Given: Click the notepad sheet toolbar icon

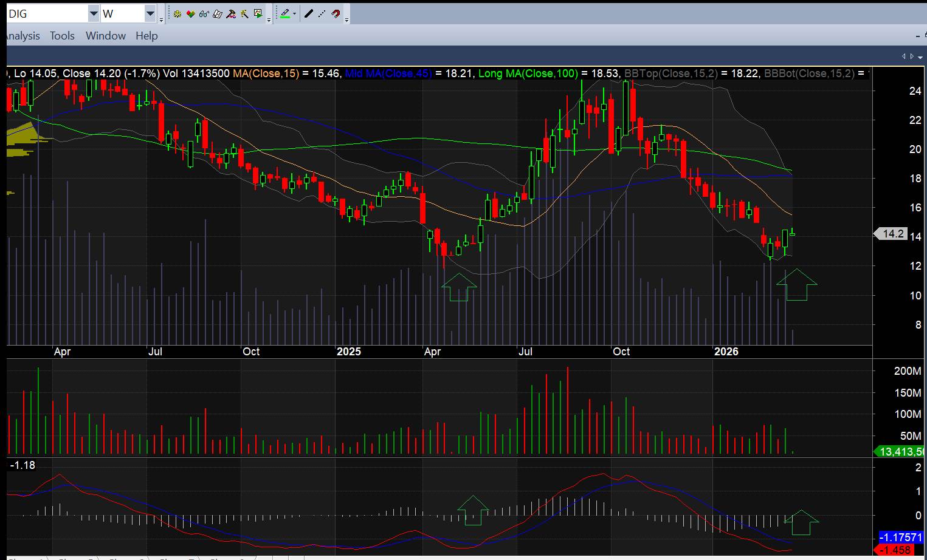Looking at the screenshot, I should [218, 13].
